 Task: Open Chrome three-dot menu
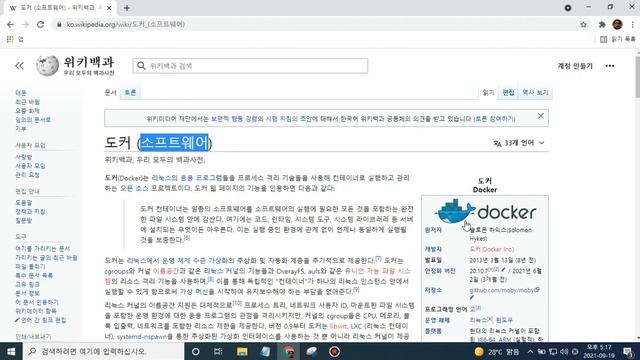tap(632, 24)
